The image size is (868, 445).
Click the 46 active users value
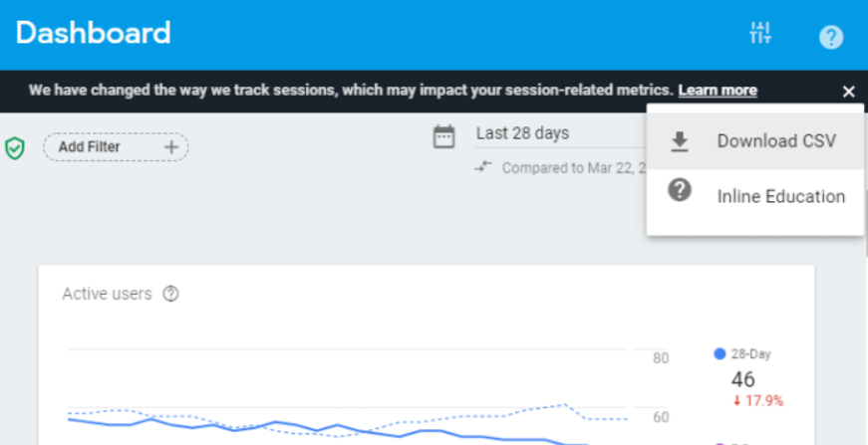[742, 379]
